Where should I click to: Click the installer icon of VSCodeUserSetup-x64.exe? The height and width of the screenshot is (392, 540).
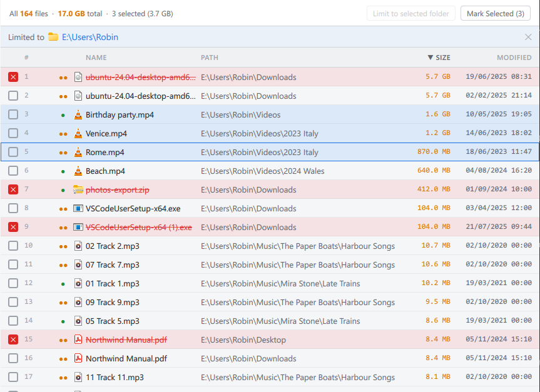tap(78, 208)
